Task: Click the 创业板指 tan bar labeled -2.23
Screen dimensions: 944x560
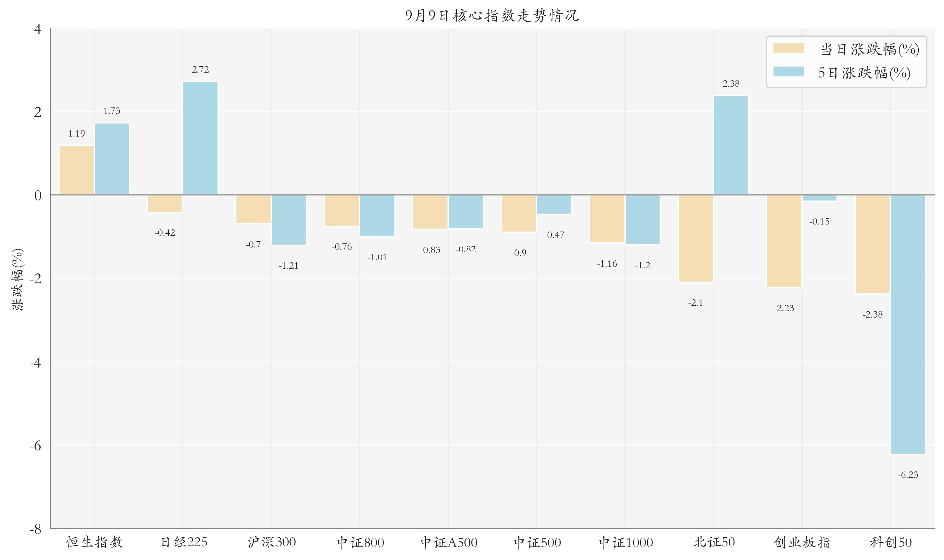Action: (784, 241)
